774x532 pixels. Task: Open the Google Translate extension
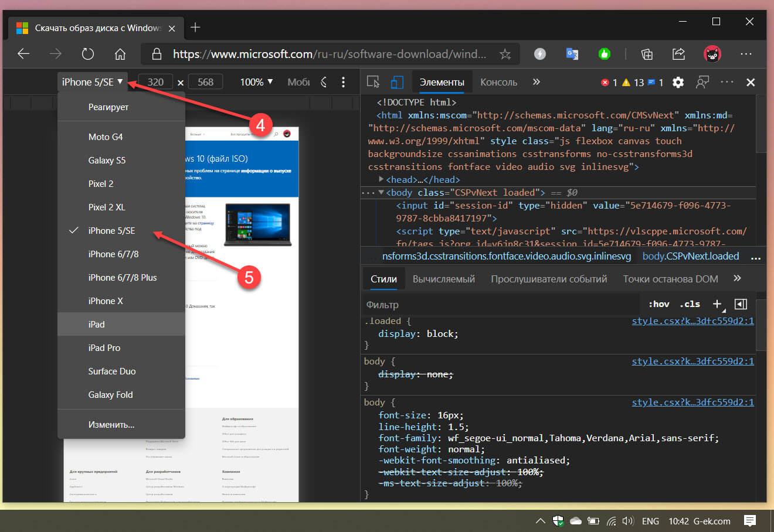pos(572,54)
